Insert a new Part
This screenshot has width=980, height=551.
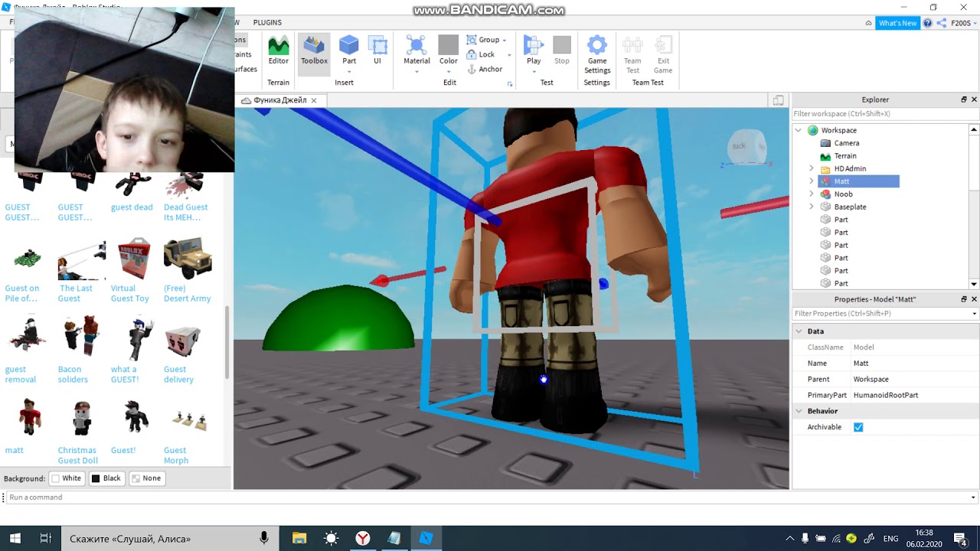pyautogui.click(x=349, y=49)
